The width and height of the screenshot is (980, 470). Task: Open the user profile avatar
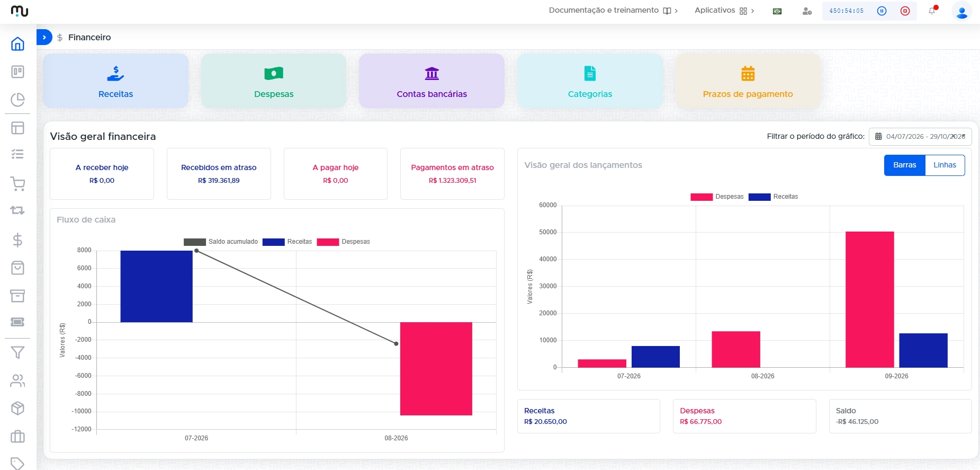pyautogui.click(x=961, y=11)
